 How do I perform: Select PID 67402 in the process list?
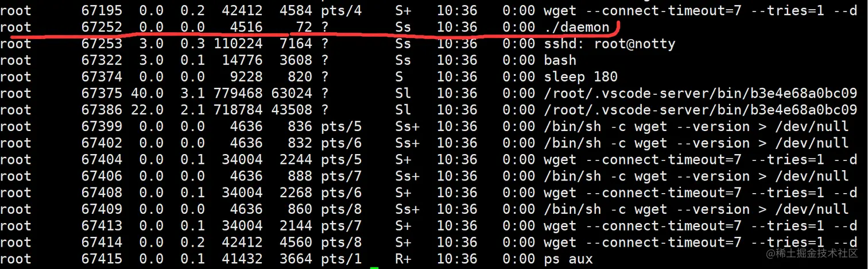point(102,143)
